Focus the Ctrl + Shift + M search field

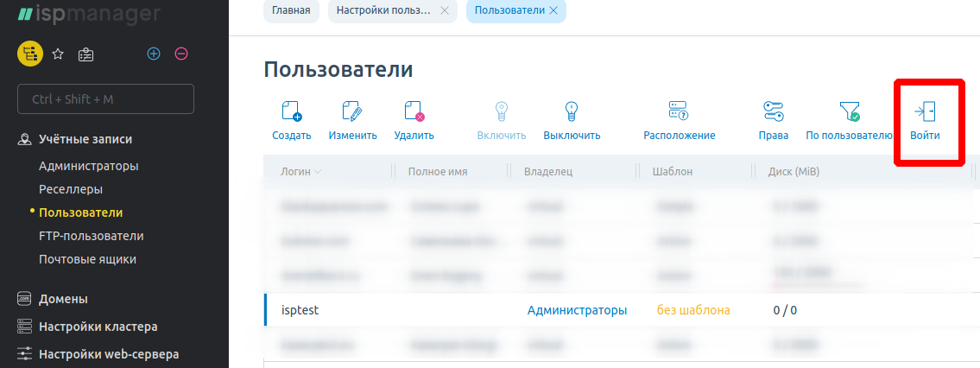(x=105, y=99)
